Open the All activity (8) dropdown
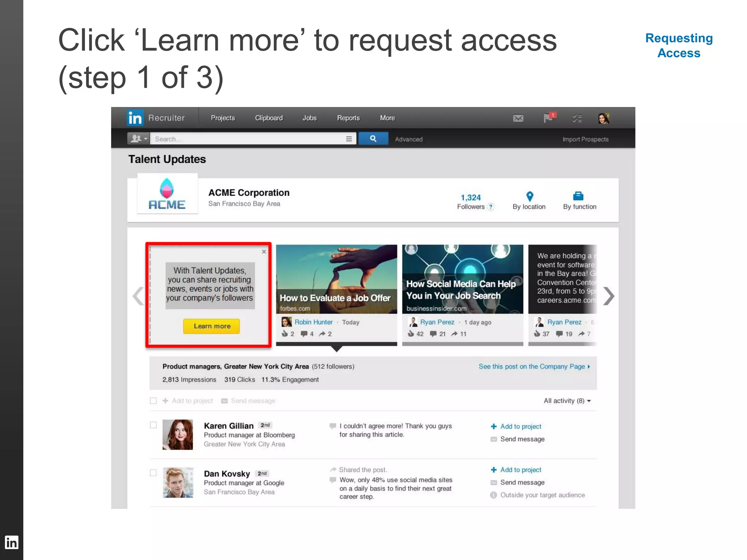Viewport: 747px width, 560px height. click(567, 401)
